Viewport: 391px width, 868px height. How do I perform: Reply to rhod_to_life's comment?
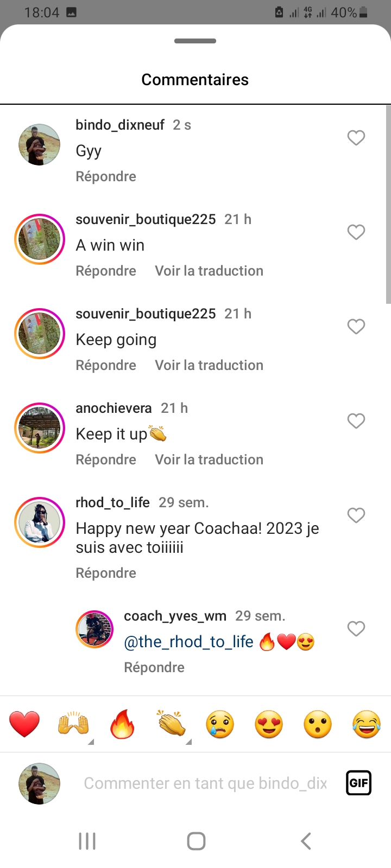pos(106,573)
